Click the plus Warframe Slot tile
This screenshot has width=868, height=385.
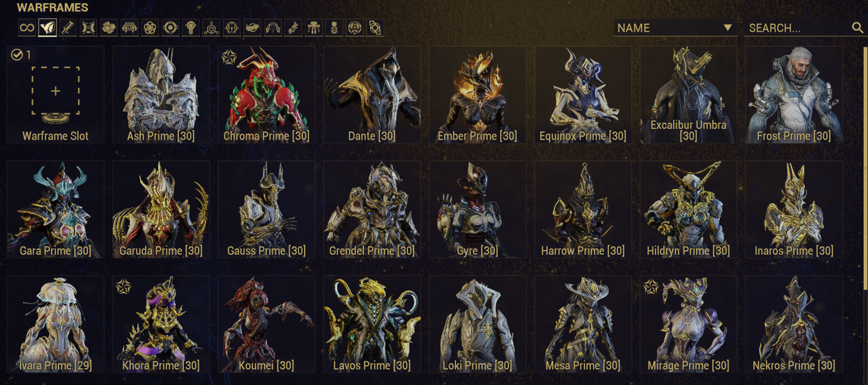pos(56,94)
